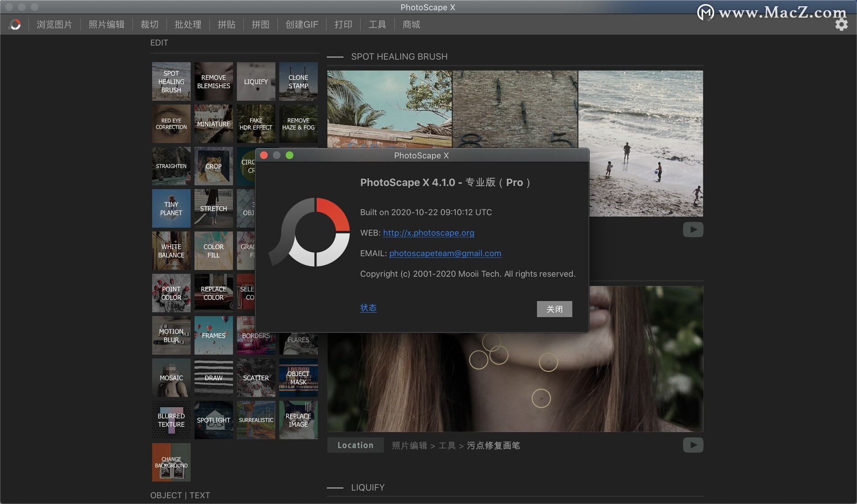Open settings gear icon

point(841,25)
